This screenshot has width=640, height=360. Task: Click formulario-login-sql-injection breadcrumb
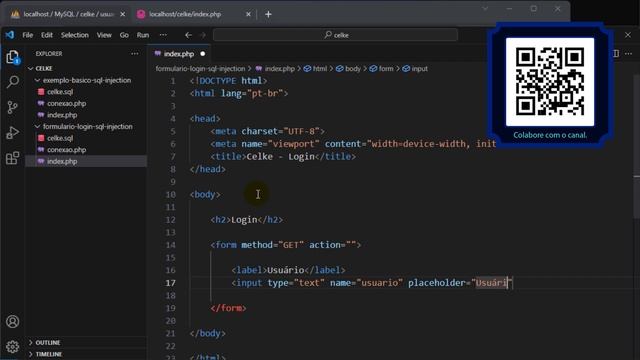[200, 69]
